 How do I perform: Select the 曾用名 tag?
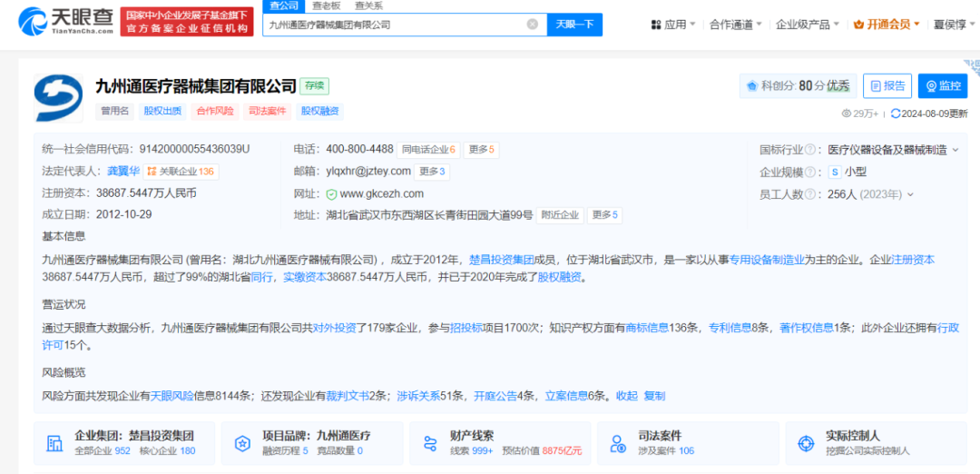point(114,112)
